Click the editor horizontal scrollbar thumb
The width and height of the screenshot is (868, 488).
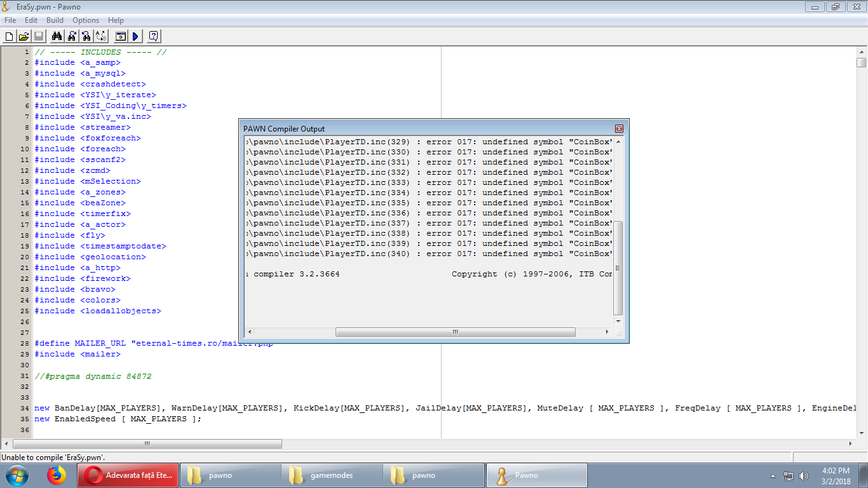147,444
